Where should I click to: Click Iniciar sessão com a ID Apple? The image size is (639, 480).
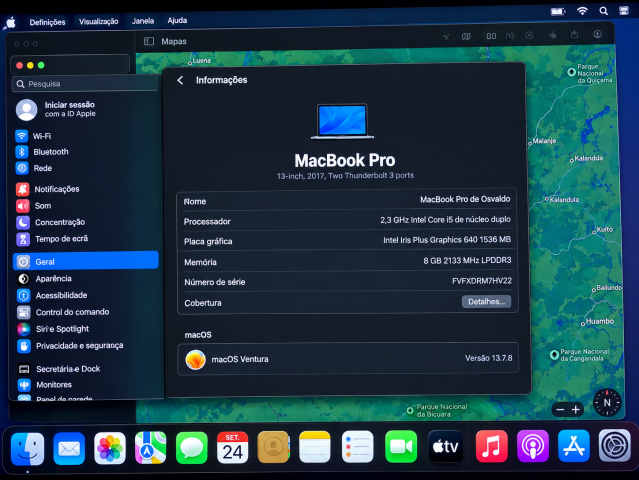point(56,109)
